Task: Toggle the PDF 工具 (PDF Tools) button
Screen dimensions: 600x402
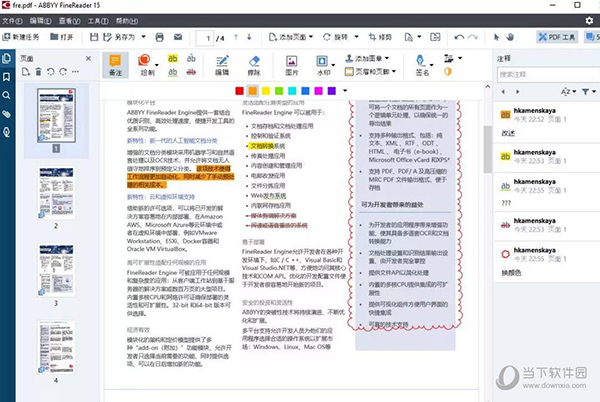Action: [557, 37]
